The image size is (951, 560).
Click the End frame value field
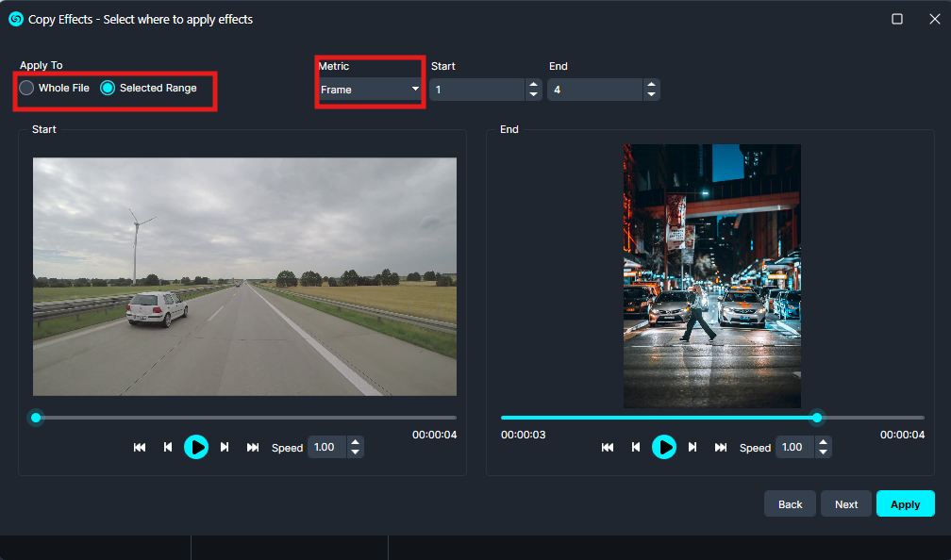595,90
